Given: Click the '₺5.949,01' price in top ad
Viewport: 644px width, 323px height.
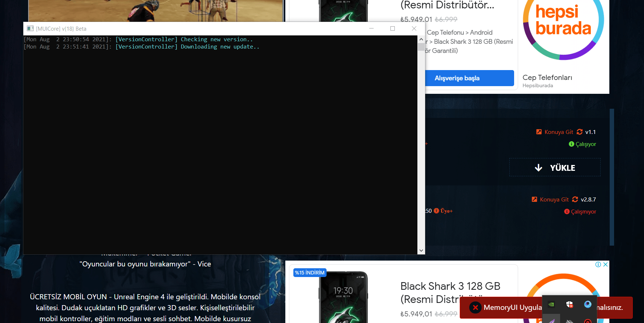Looking at the screenshot, I should point(416,19).
